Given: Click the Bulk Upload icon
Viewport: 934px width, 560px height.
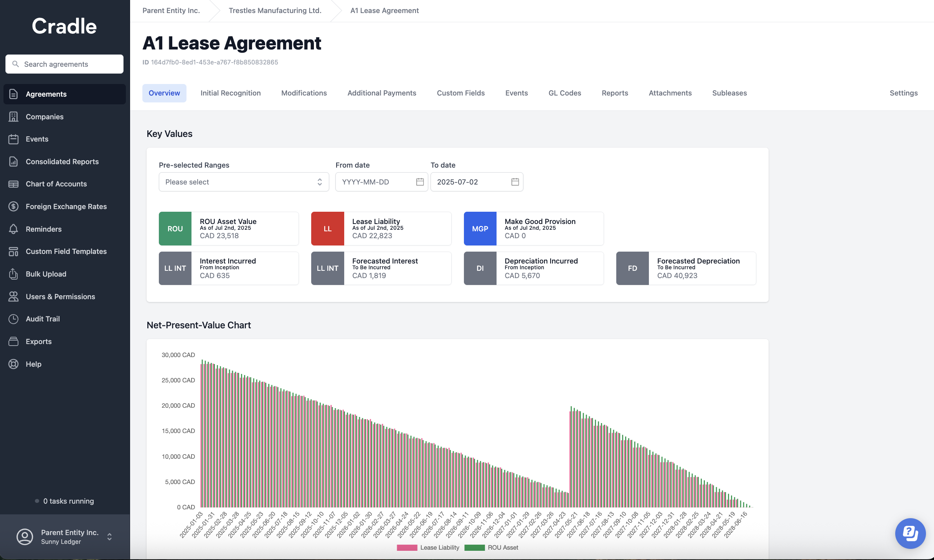Looking at the screenshot, I should pyautogui.click(x=13, y=274).
